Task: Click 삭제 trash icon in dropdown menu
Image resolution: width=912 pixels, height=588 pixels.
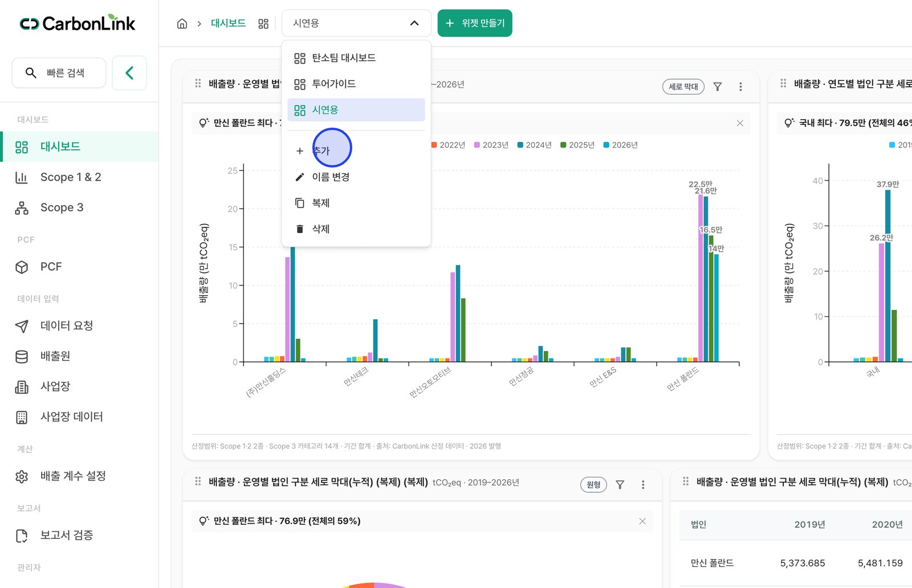Action: [x=300, y=229]
